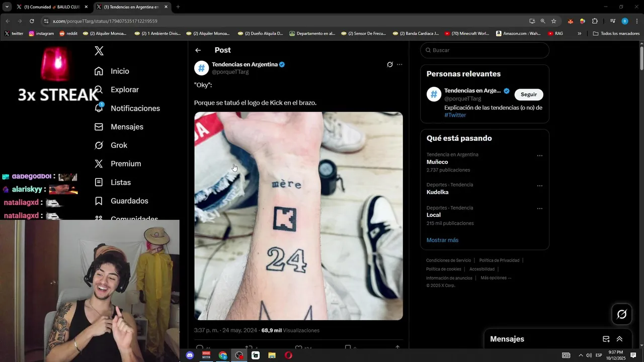Open more options for Local trend
The image size is (644, 362).
pos(539,209)
